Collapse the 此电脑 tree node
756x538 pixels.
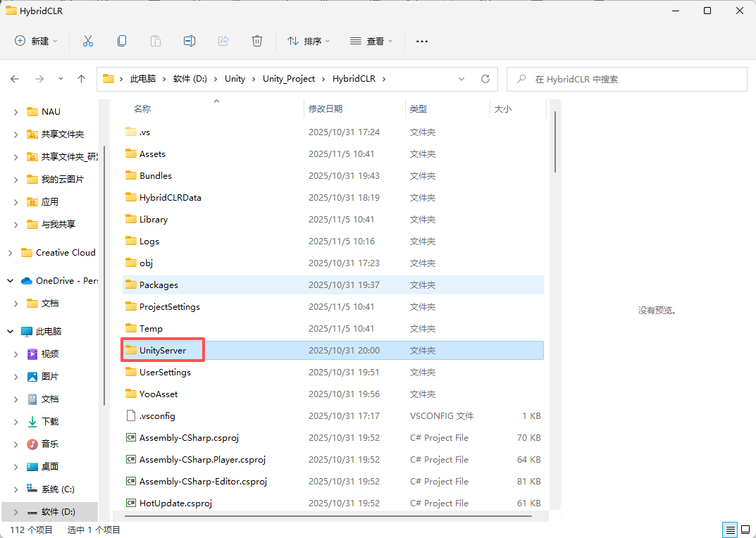[10, 332]
